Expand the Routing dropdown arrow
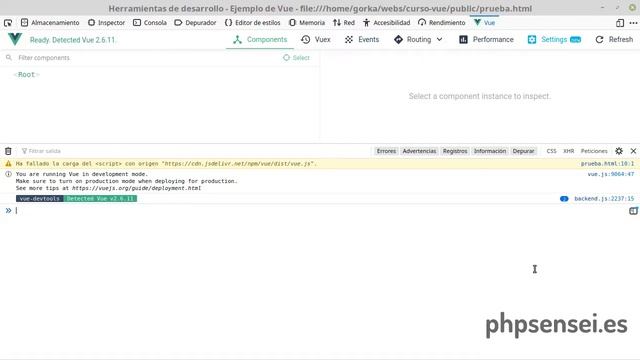This screenshot has width=640, height=360. pos(439,40)
